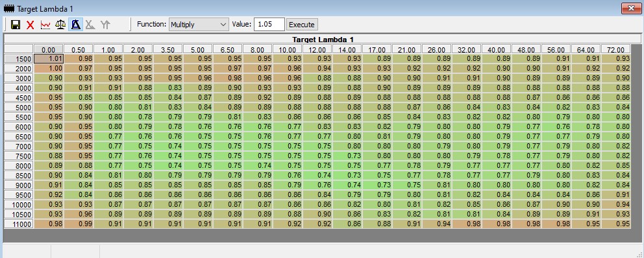The height and width of the screenshot is (258, 644).
Task: Click row 6500 cell under column 17.00
Action: 377,136
